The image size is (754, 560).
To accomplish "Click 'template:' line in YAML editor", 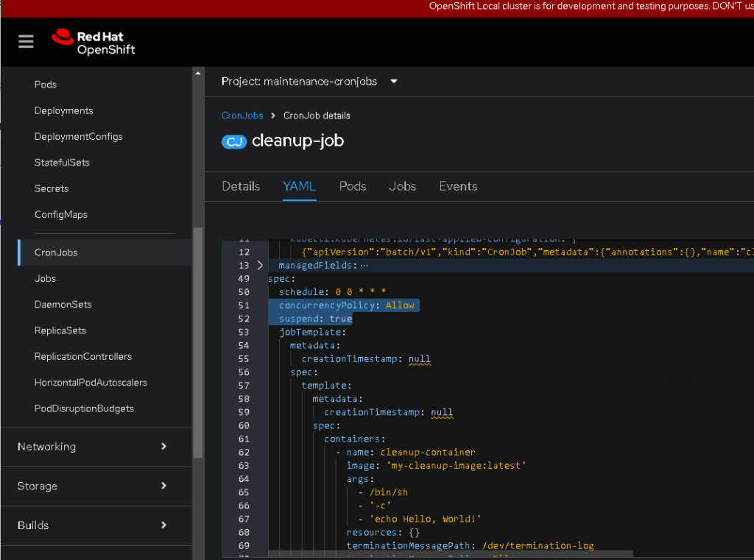I will pos(326,386).
